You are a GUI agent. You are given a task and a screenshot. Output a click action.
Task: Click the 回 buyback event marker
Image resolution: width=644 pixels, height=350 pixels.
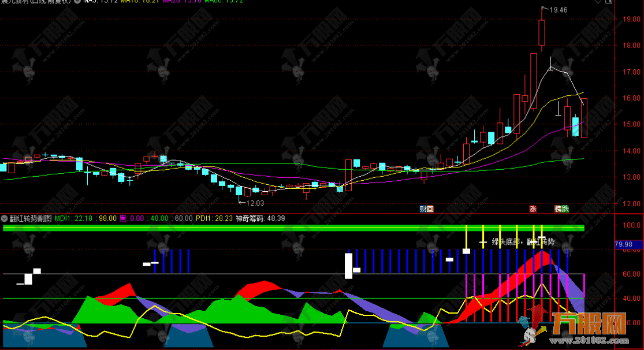pyautogui.click(x=430, y=209)
